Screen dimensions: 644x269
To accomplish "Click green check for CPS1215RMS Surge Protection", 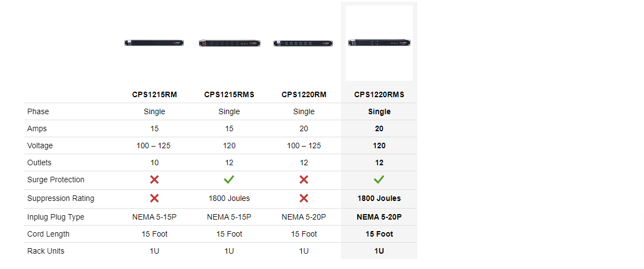I will point(229,180).
